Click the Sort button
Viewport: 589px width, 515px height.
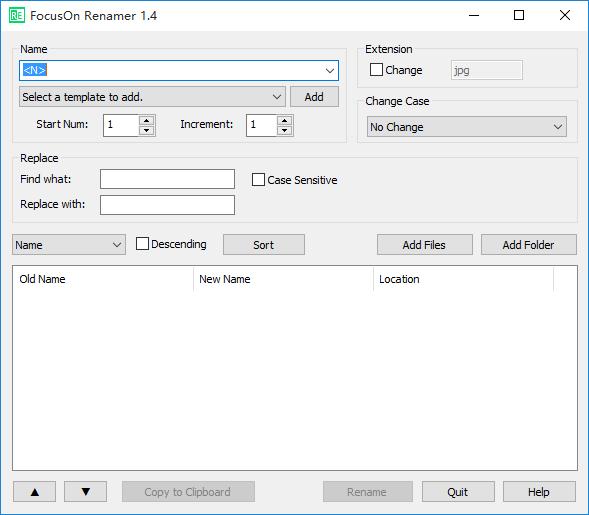(264, 245)
